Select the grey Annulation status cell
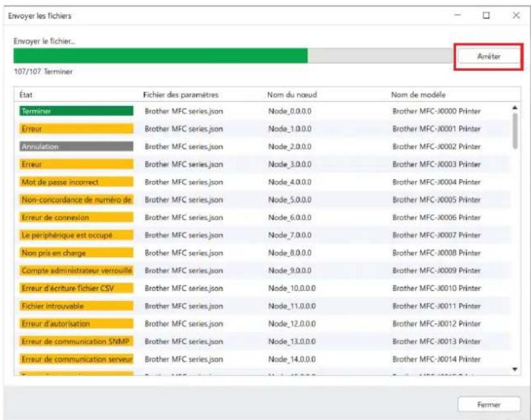The height and width of the screenshot is (420, 531). [76, 147]
